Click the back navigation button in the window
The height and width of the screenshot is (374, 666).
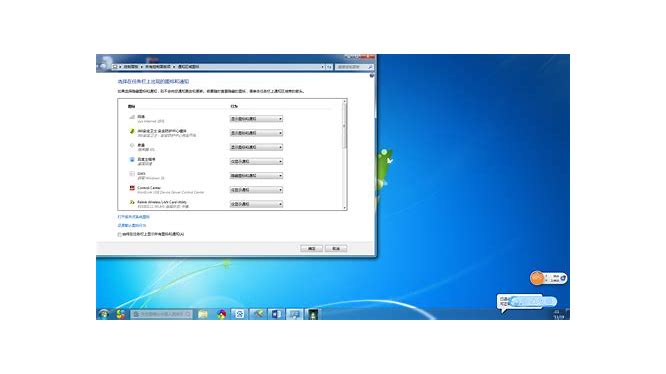point(104,65)
